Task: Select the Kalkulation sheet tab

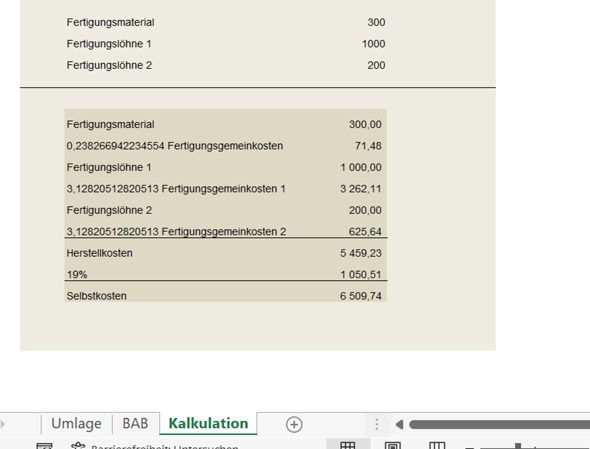Action: 208,424
